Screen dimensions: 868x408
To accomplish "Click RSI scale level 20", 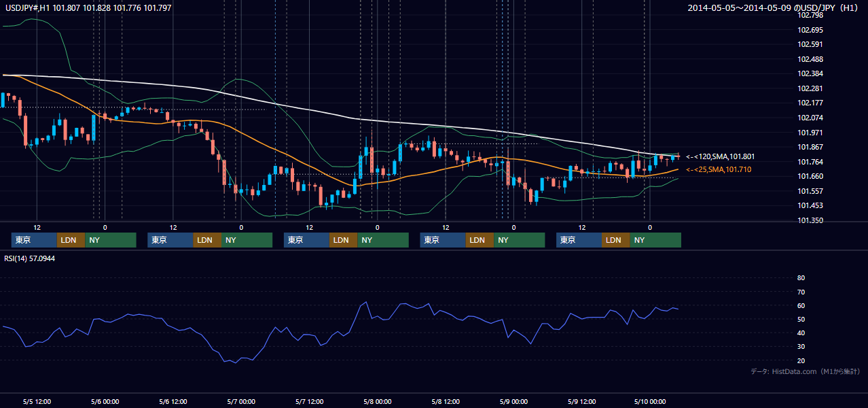I will [801, 360].
